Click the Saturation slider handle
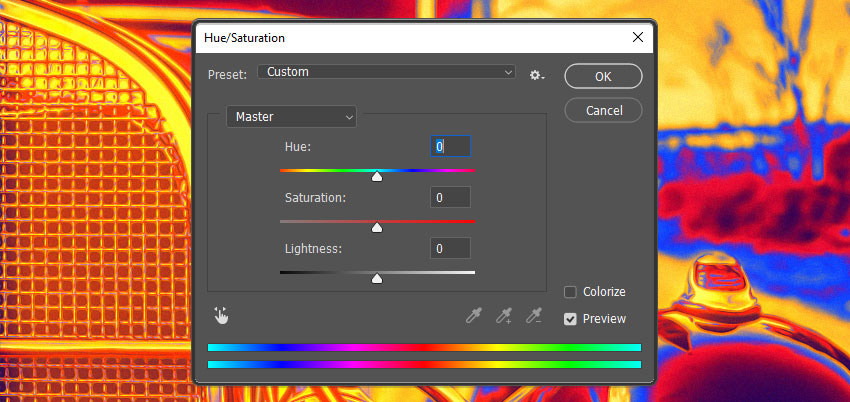The image size is (850, 402). [x=377, y=228]
